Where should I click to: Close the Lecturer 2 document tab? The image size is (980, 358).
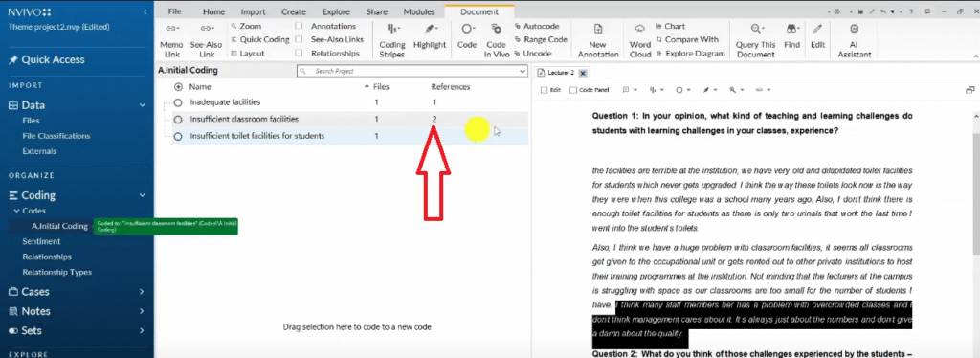[x=583, y=73]
